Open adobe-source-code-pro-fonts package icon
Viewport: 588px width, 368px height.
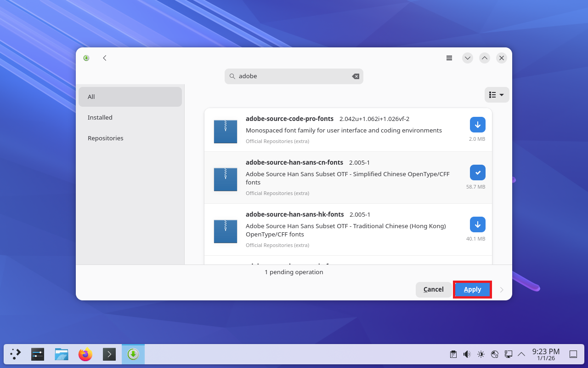click(226, 131)
